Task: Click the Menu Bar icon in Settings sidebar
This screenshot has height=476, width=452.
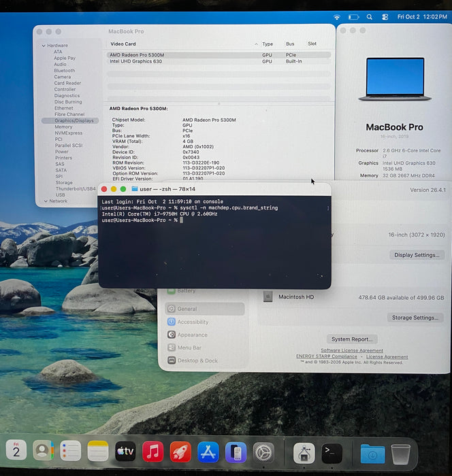Action: click(x=172, y=347)
